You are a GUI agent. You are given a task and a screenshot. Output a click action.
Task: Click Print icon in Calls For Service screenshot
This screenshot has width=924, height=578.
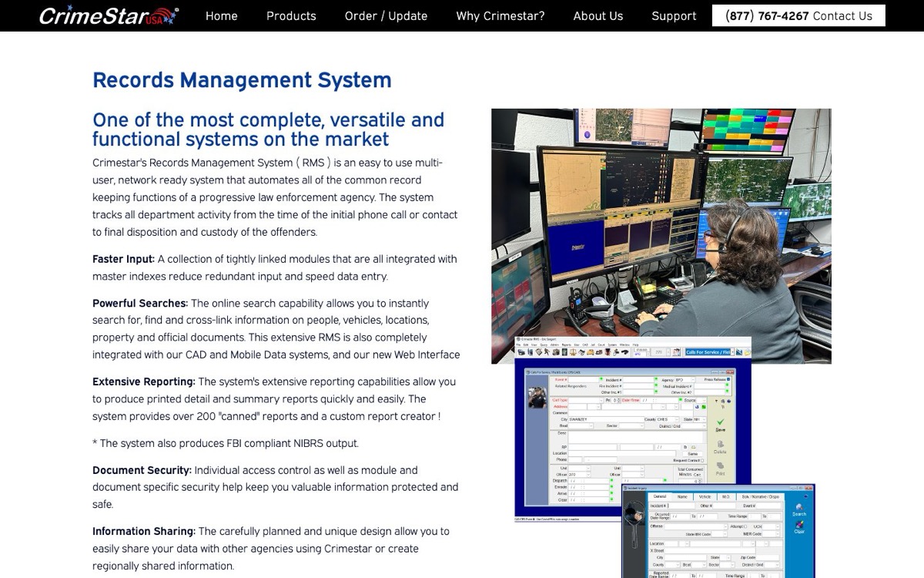pyautogui.click(x=720, y=469)
